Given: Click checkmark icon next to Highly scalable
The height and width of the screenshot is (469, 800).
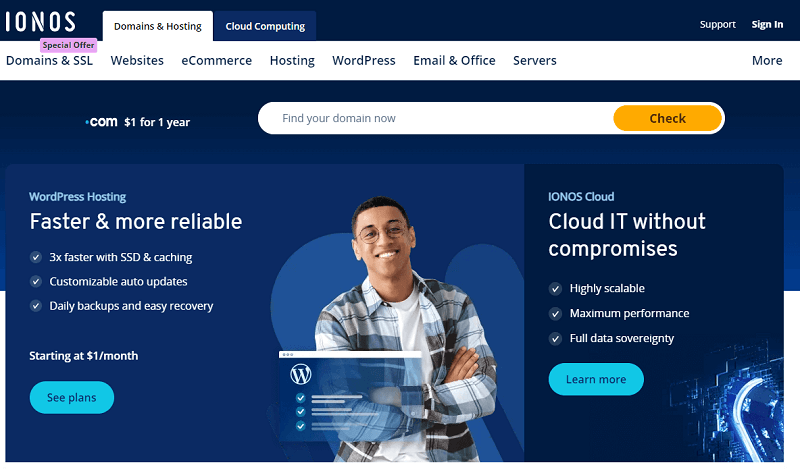Looking at the screenshot, I should (555, 288).
